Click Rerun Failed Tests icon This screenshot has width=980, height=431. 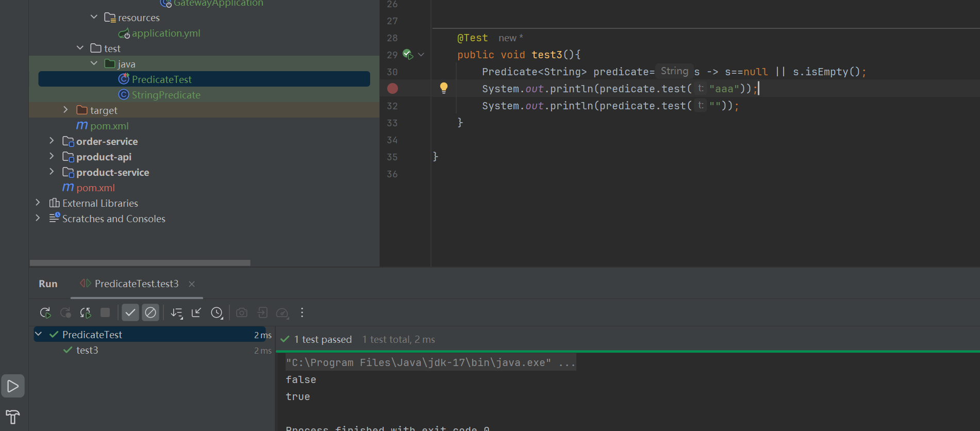(x=65, y=312)
